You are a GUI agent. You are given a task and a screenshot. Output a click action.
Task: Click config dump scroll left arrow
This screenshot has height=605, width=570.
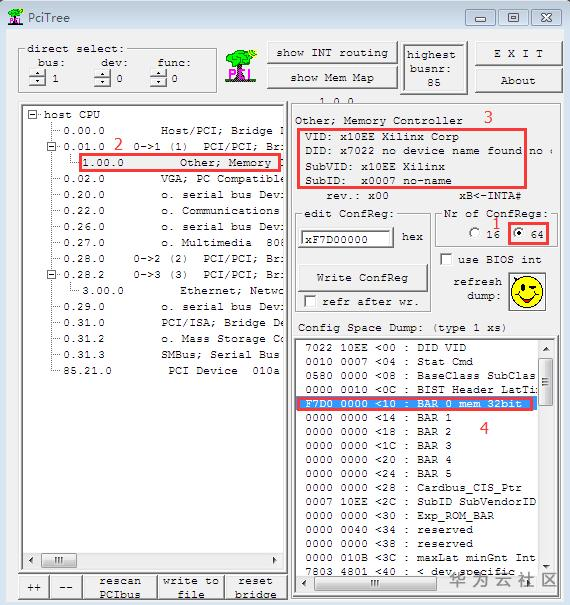coord(305,583)
